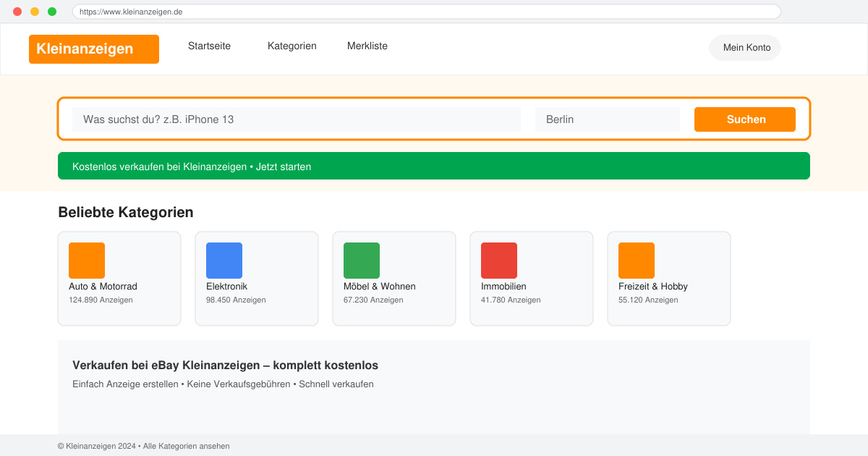Click the '124.890 Anzeigen' count text
868x456 pixels.
pos(101,300)
